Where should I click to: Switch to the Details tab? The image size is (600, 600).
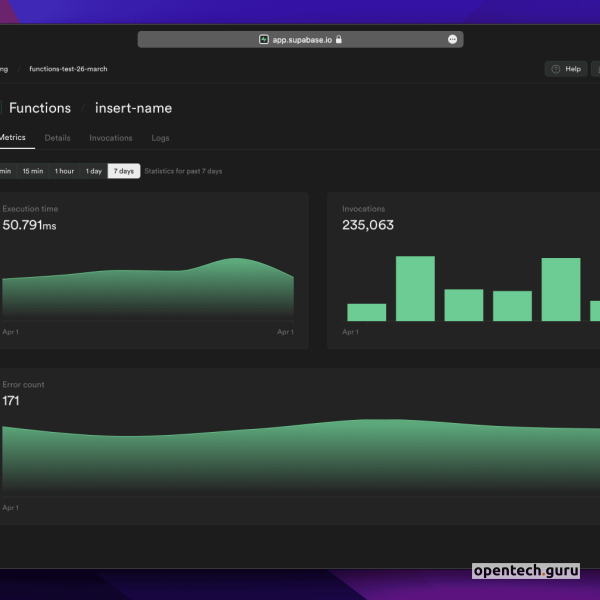tap(57, 138)
